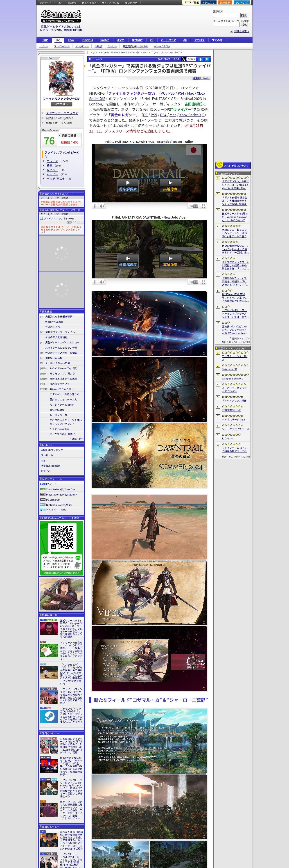The height and width of the screenshot is (868, 289).
Task: Open the RSS link in header
Action: click(60, 3)
